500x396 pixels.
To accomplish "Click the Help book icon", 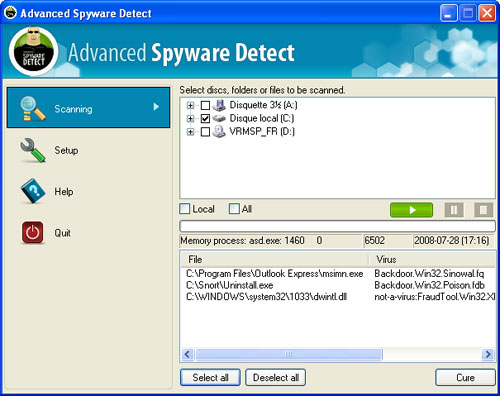I will tap(33, 191).
